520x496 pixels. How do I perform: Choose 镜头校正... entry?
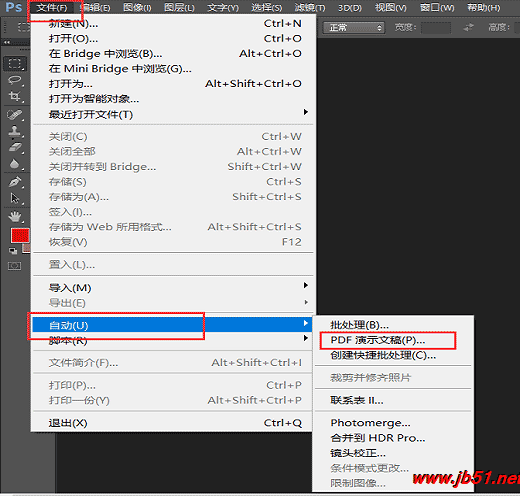coord(393,453)
